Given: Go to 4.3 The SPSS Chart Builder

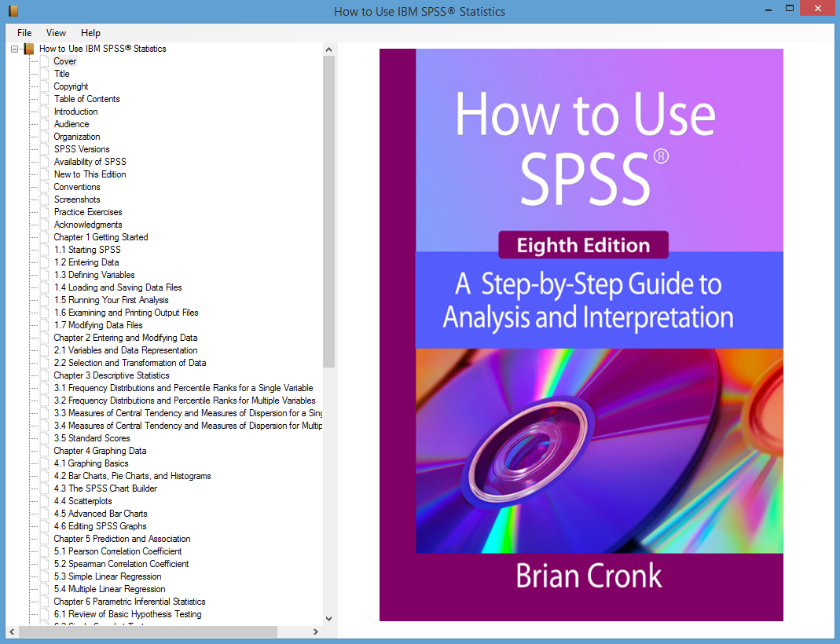Looking at the screenshot, I should 105,488.
